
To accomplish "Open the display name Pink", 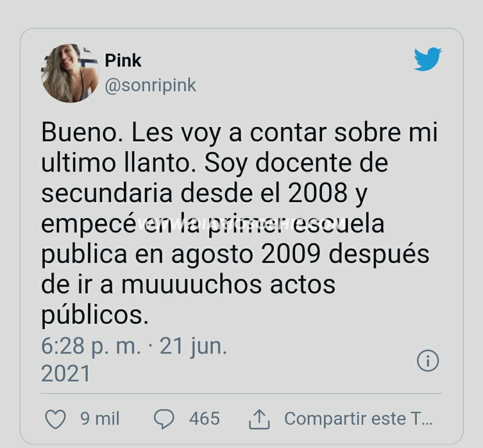I will (x=123, y=60).
